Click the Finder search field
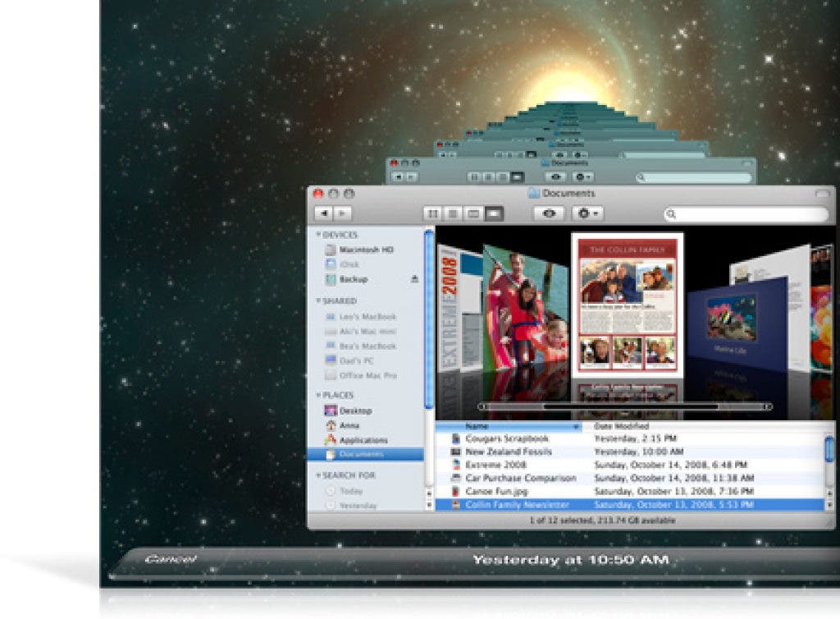Image resolution: width=840 pixels, height=619 pixels. click(x=746, y=214)
